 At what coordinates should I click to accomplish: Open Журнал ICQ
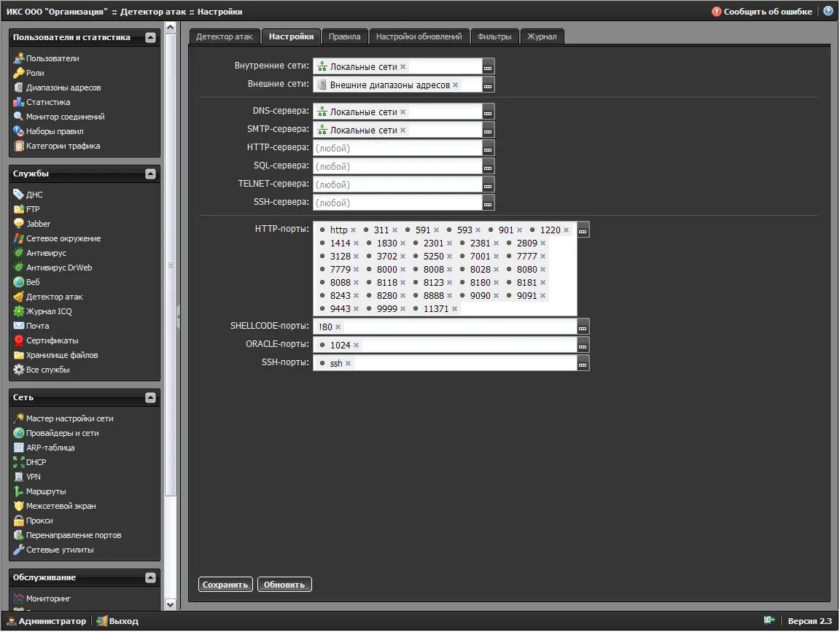pos(42,311)
